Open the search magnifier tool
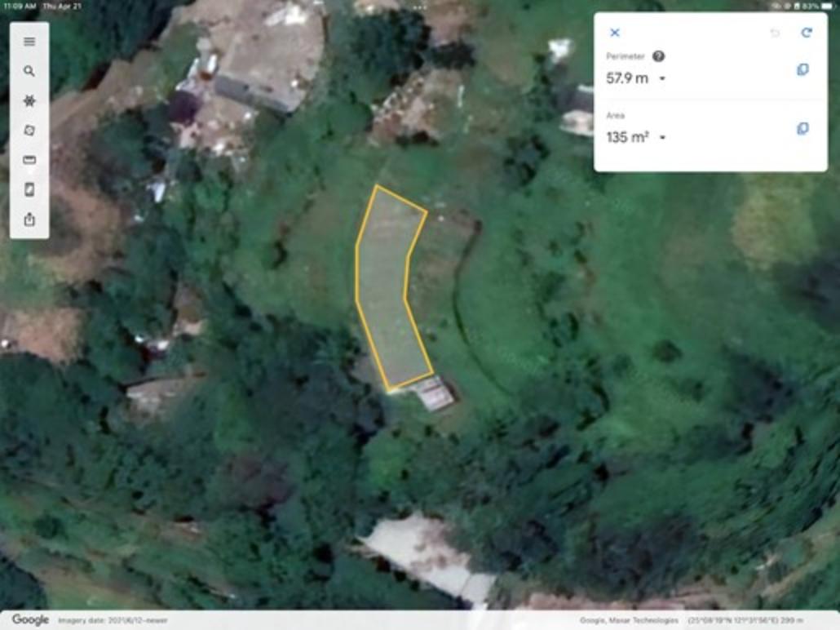840x630 pixels. click(29, 71)
